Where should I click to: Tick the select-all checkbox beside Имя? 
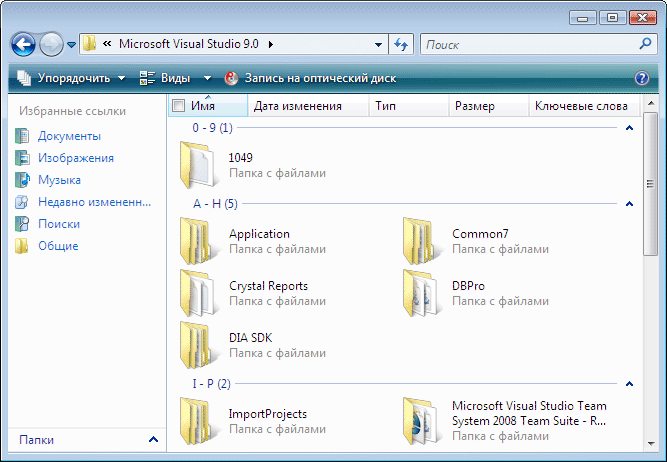tap(178, 106)
